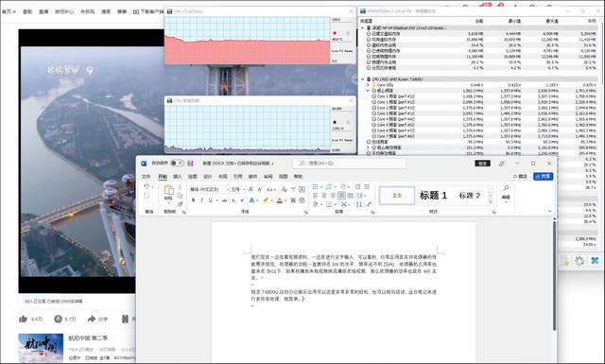
Task: Click the yellow text highlight color button
Action: (266, 200)
